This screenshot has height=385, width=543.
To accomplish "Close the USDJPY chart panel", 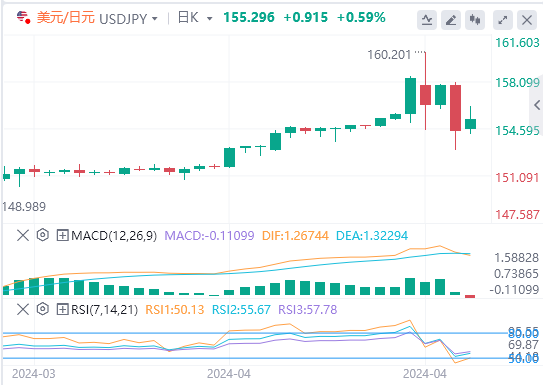I will pyautogui.click(x=527, y=20).
